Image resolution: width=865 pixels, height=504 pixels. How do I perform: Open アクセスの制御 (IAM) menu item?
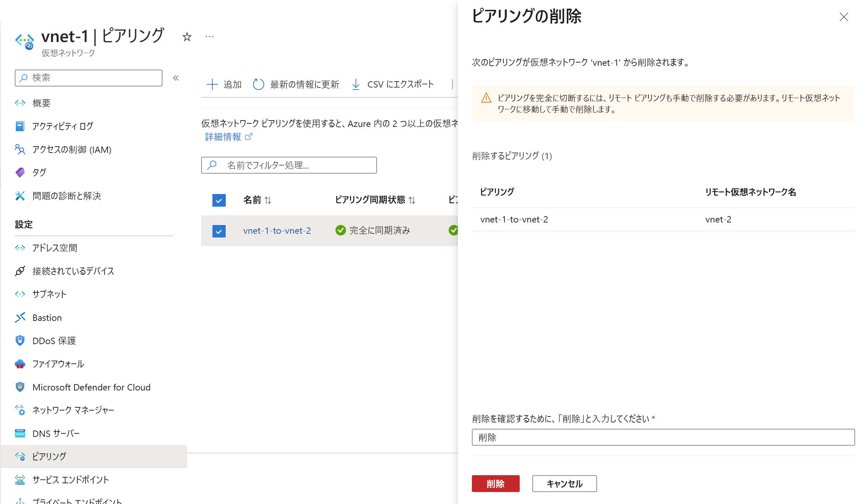[72, 150]
